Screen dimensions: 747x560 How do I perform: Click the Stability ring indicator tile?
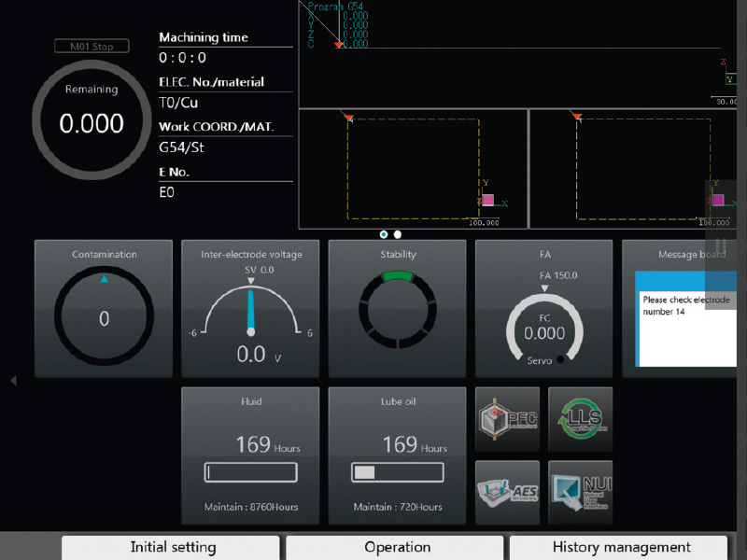[x=398, y=309]
